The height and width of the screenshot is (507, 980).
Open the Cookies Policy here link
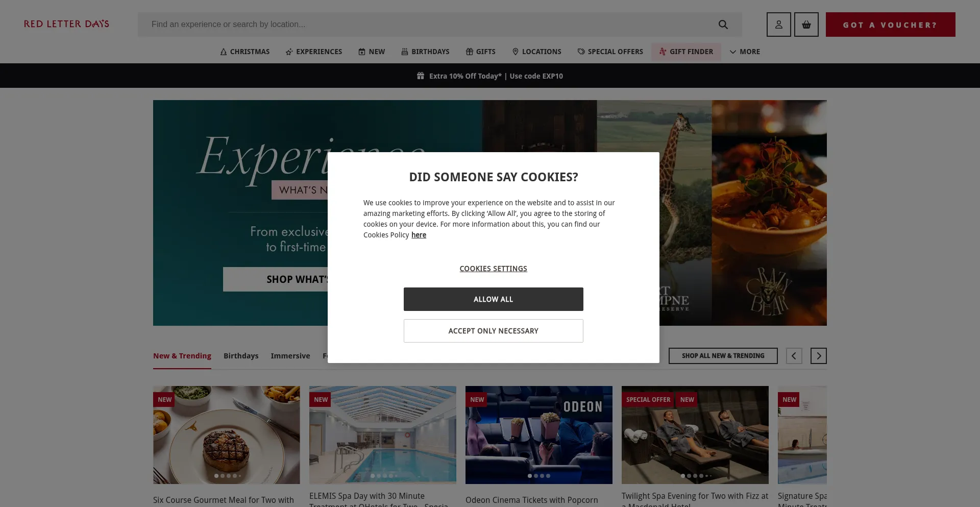coord(419,235)
